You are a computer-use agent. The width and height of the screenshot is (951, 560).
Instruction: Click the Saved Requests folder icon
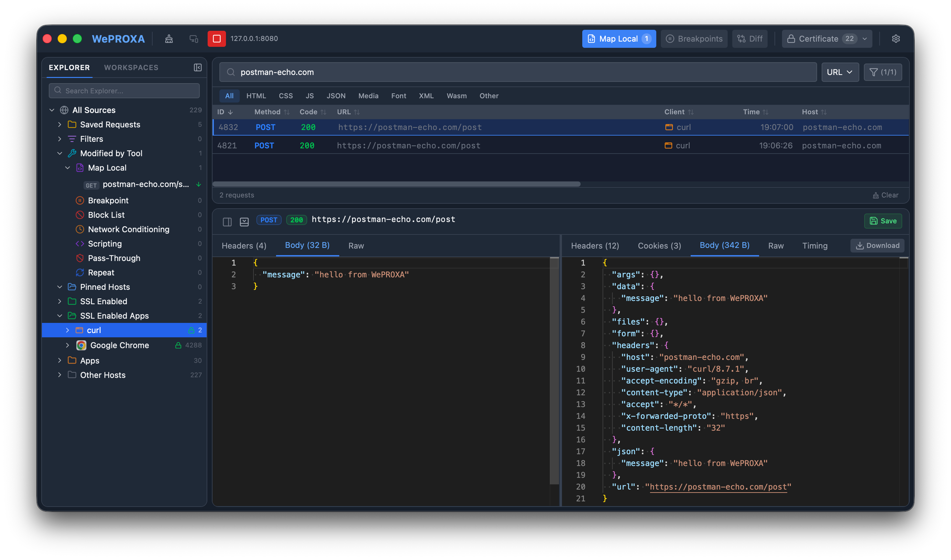click(72, 124)
